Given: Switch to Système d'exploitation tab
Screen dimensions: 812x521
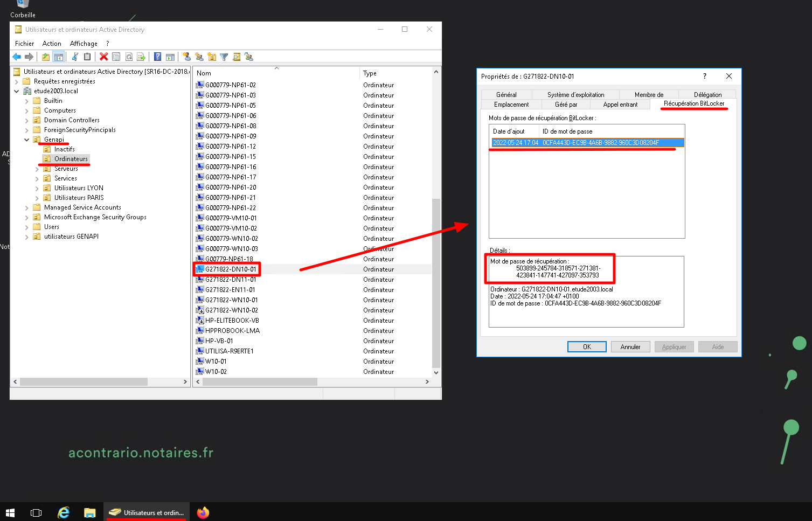Looking at the screenshot, I should [575, 94].
